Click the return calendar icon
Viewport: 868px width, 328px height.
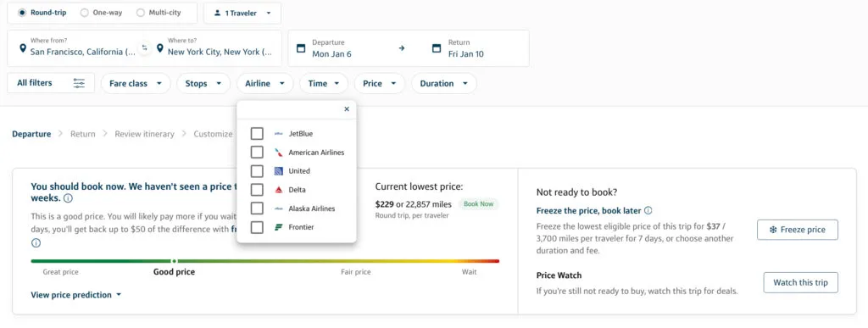[437, 48]
